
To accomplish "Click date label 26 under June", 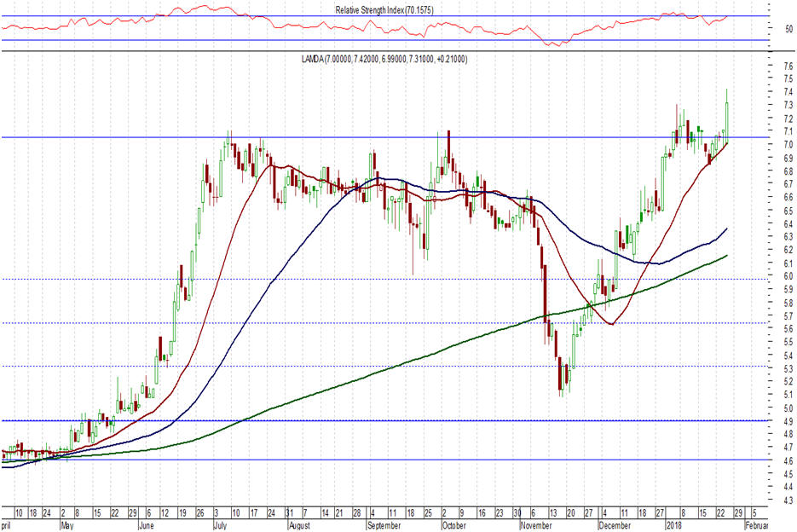I will click(199, 512).
